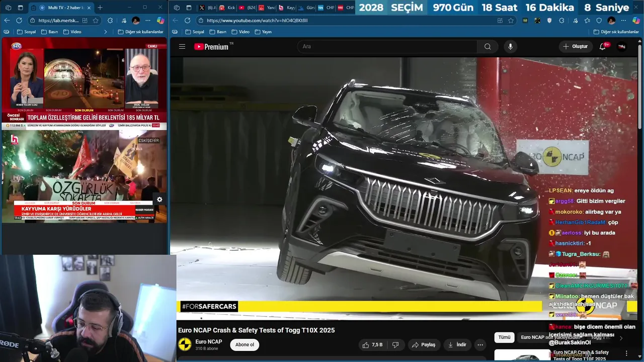The height and width of the screenshot is (362, 644).
Task: Open vertical tabs button in YouTube window
Action: click(x=189, y=8)
